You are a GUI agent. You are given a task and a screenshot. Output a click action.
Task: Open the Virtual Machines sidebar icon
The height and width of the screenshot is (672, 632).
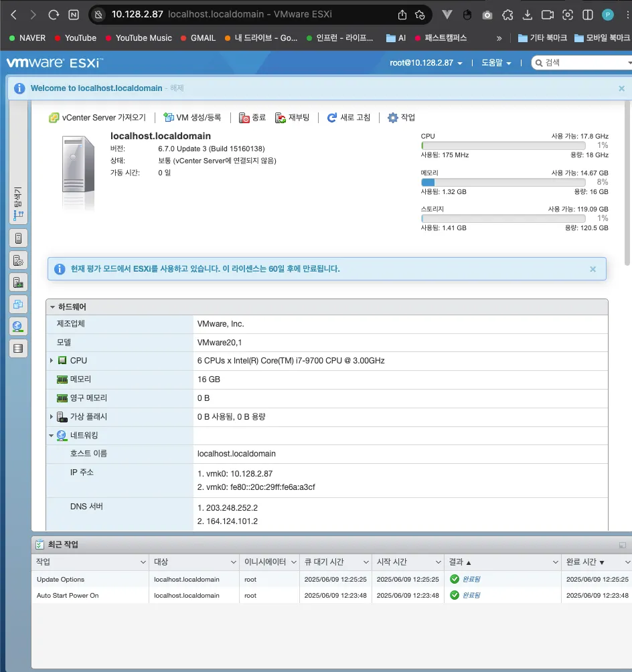18,305
